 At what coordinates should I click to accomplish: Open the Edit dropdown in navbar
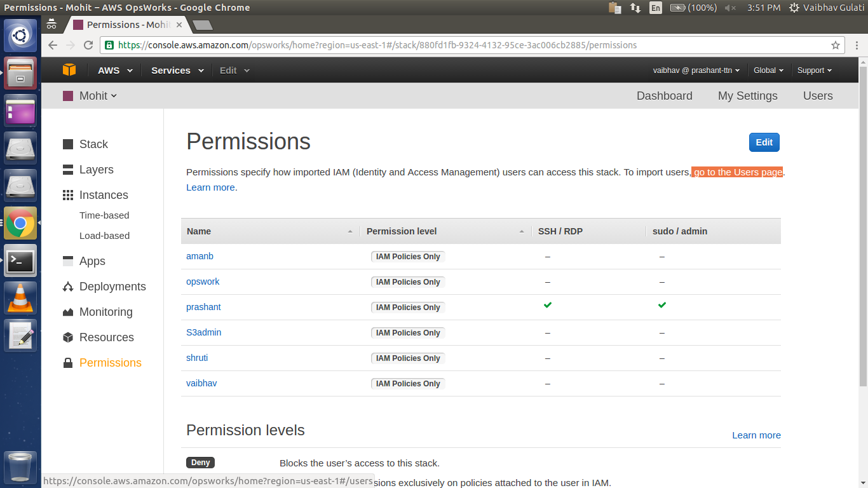point(234,71)
